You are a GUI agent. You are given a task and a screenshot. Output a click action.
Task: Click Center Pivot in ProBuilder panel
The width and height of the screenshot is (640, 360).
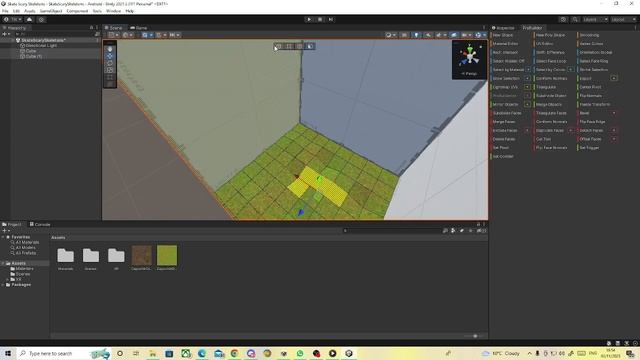(590, 87)
